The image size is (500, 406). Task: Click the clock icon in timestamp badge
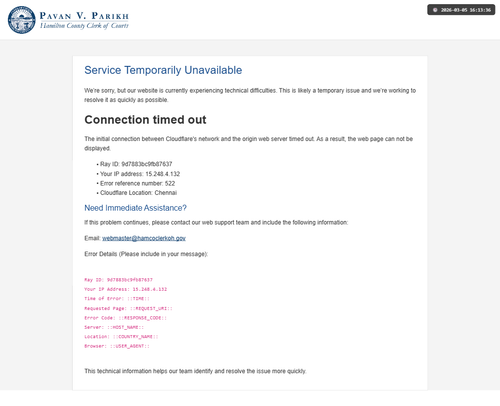(435, 10)
